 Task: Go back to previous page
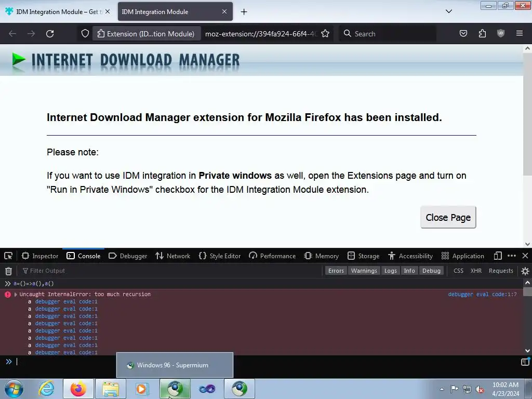pos(12,34)
